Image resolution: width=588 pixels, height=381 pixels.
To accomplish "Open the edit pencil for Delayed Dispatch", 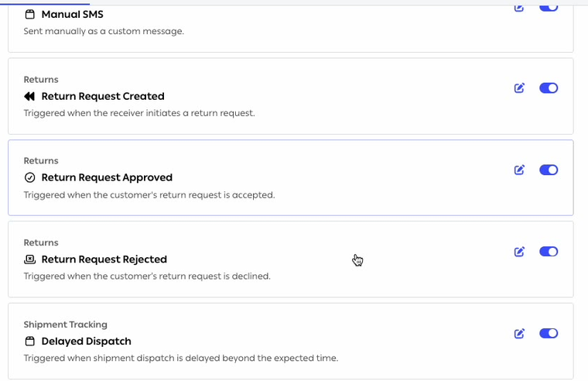I will (x=519, y=334).
